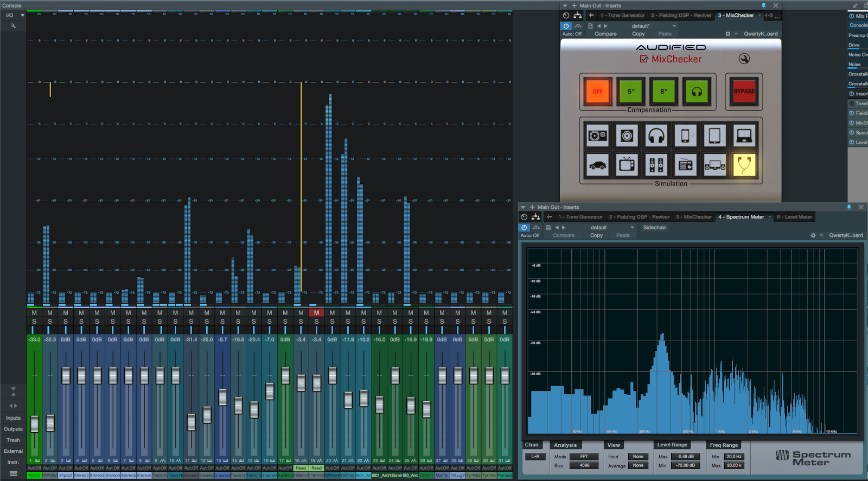Solo channel 31 in the console
Screen dimensions: 868x481
(x=505, y=322)
